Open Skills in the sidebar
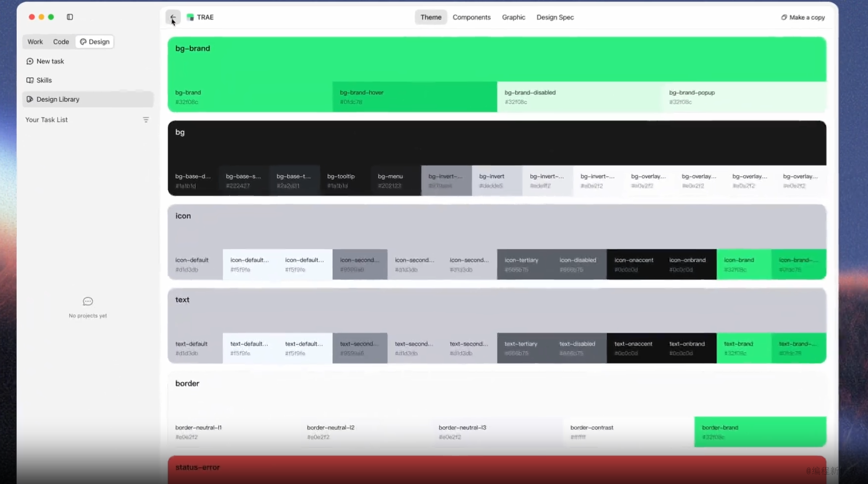This screenshot has height=484, width=868. point(88,80)
